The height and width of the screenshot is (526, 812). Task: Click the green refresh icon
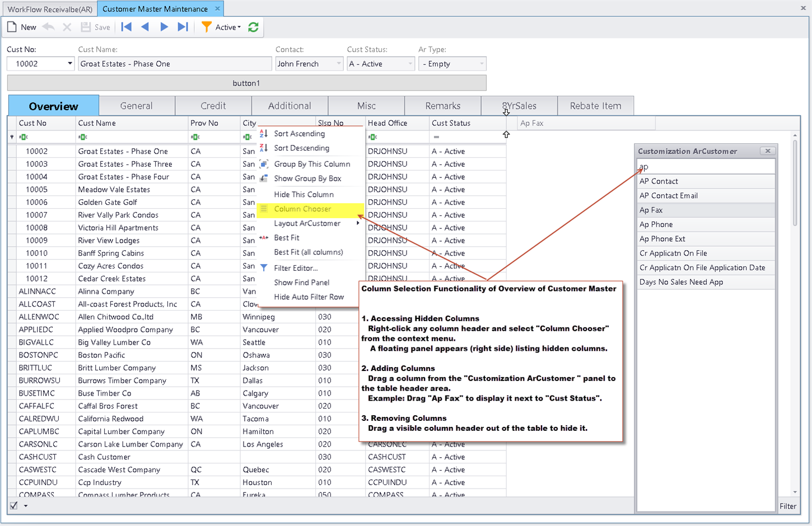coord(253,27)
